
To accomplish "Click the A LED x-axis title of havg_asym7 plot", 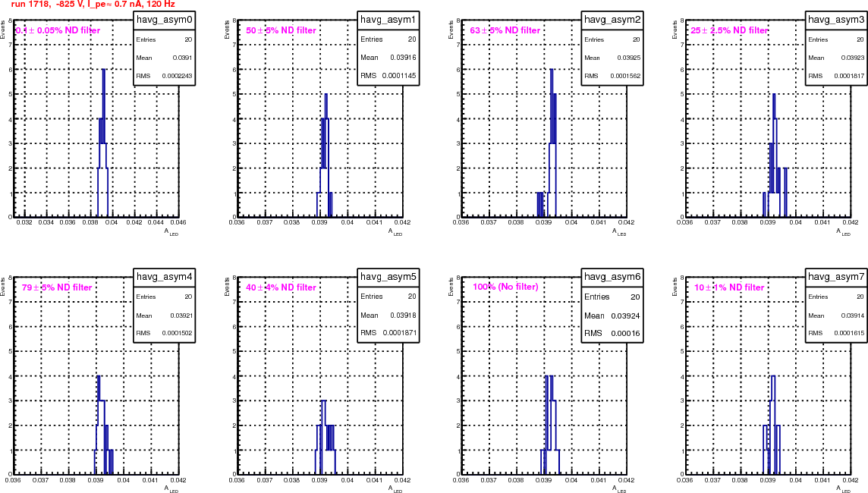I will click(842, 489).
